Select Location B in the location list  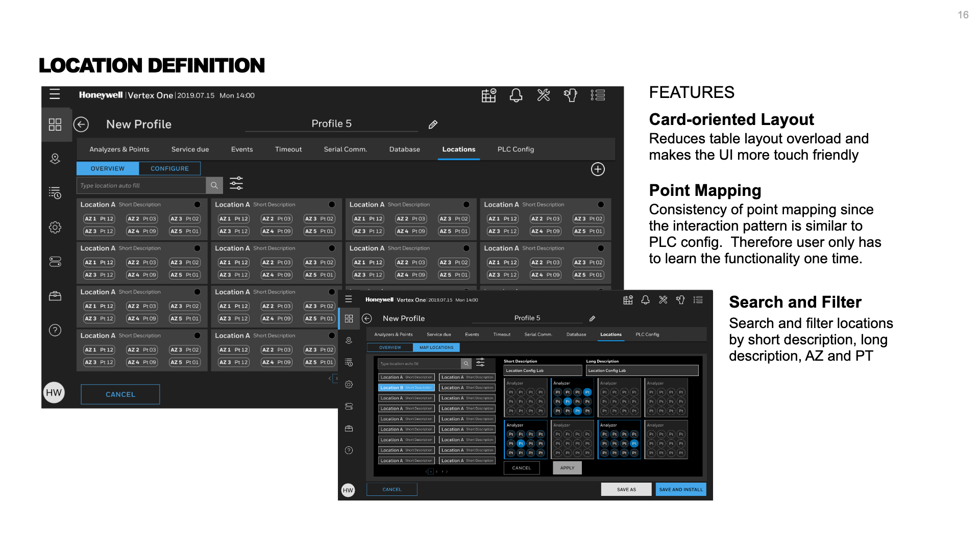[406, 388]
